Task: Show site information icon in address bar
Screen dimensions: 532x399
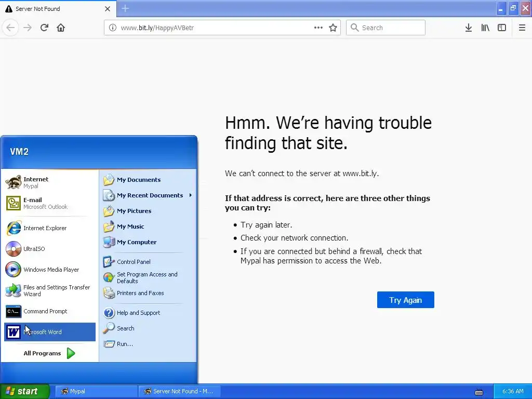Action: point(113,28)
